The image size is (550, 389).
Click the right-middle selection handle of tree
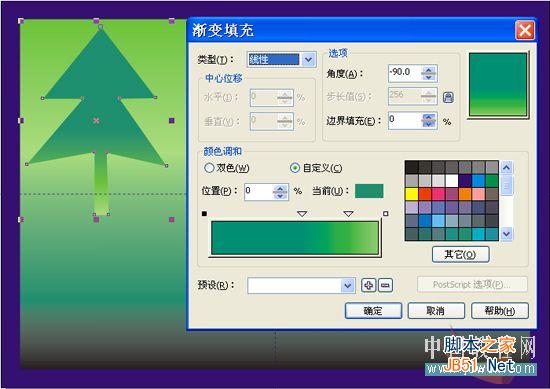[x=172, y=120]
